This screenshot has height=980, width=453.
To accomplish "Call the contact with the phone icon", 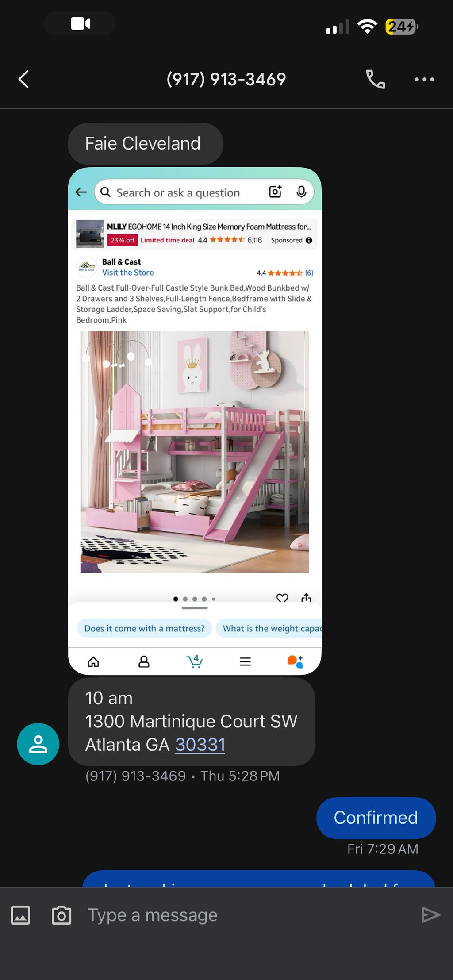I will 376,80.
